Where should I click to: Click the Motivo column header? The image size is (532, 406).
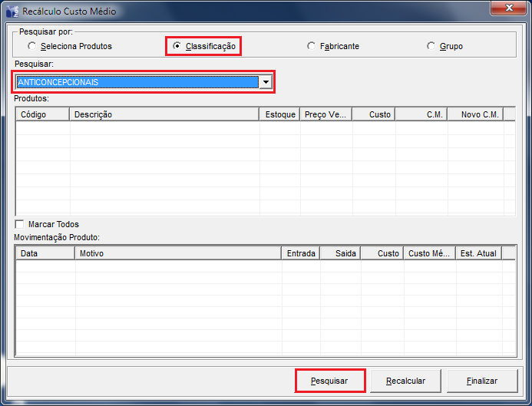[177, 253]
